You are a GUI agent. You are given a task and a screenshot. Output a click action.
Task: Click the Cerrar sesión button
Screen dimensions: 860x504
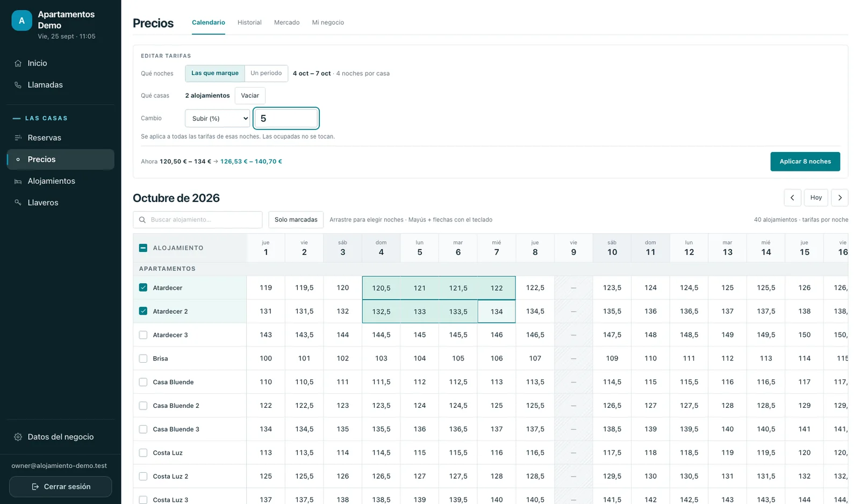click(61, 487)
